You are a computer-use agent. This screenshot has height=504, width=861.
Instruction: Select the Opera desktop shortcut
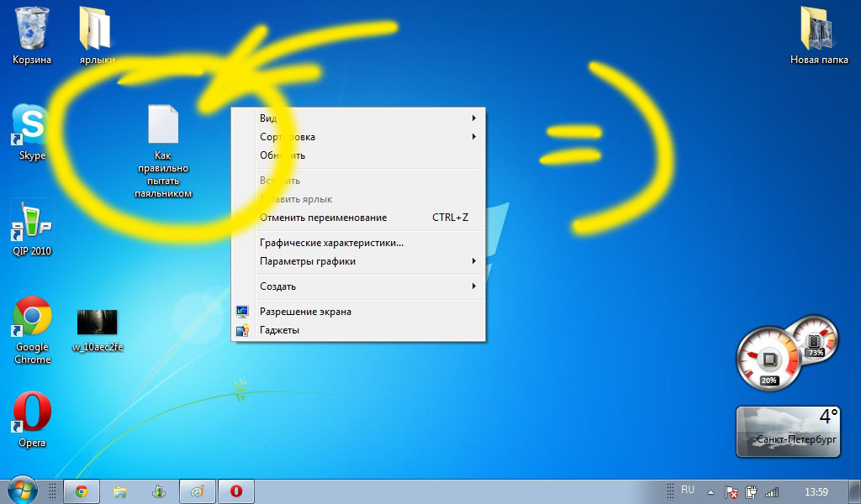click(x=32, y=417)
